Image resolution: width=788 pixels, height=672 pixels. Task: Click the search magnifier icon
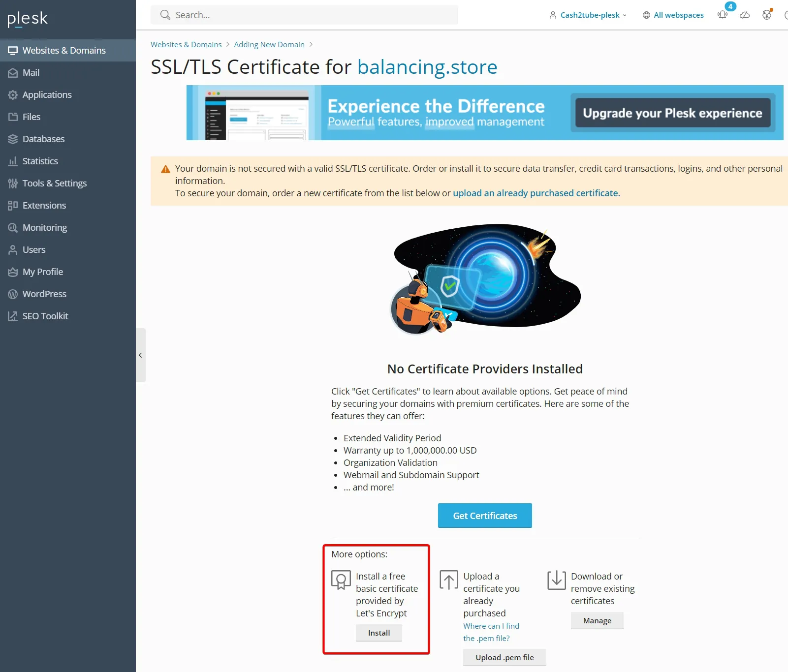coord(165,15)
